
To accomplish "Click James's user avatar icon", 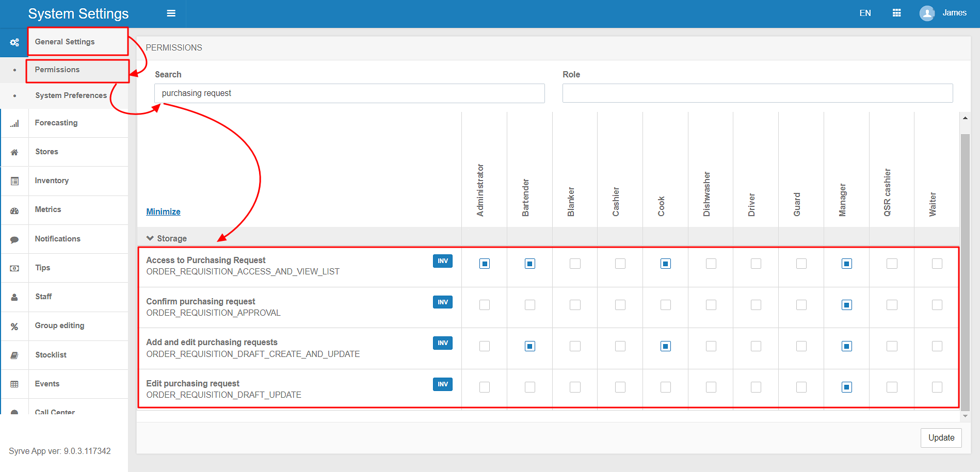I will tap(927, 13).
